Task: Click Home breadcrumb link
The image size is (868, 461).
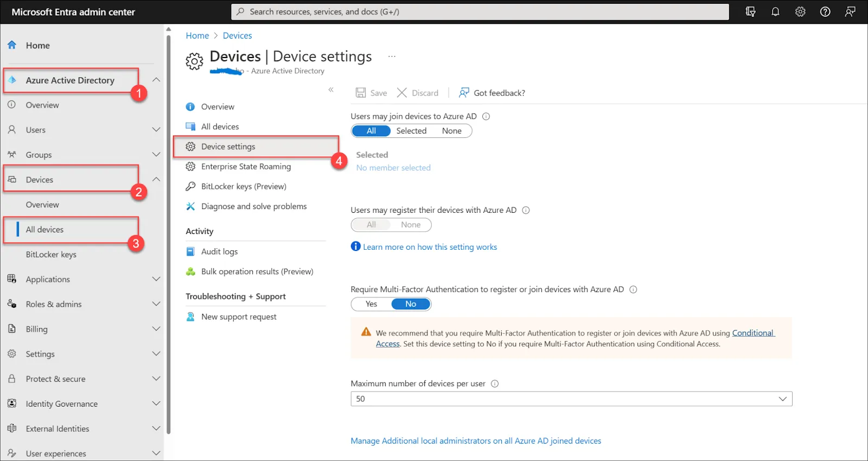Action: [x=197, y=35]
